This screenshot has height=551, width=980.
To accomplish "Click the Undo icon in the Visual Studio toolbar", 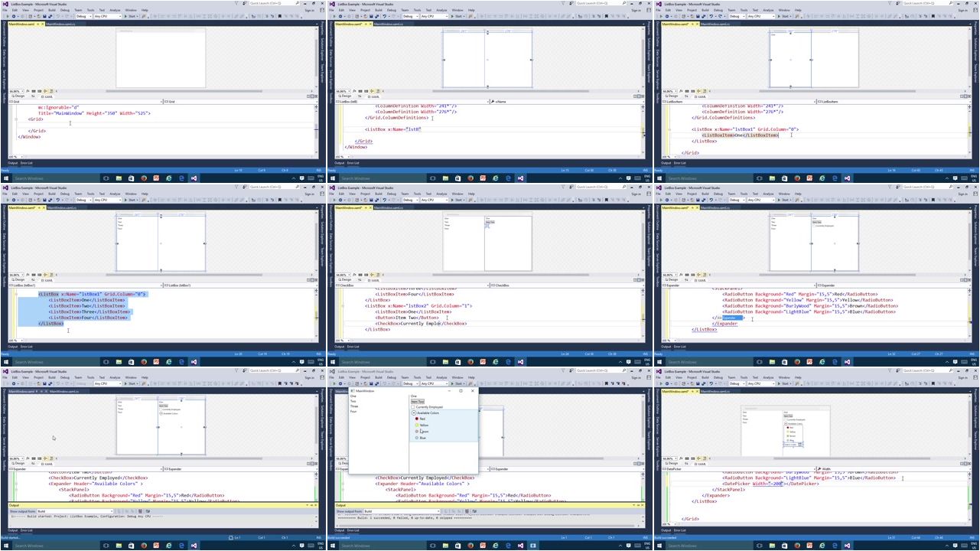I will (x=57, y=17).
